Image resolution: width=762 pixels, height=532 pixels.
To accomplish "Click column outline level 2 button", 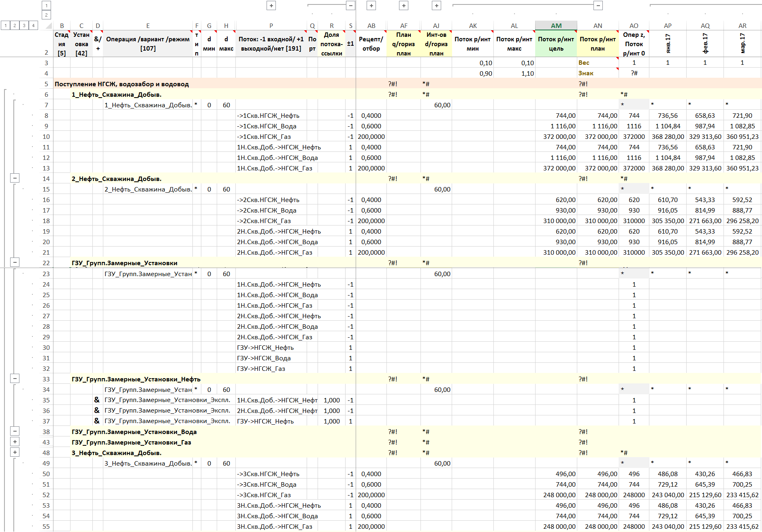I will tap(46, 15).
